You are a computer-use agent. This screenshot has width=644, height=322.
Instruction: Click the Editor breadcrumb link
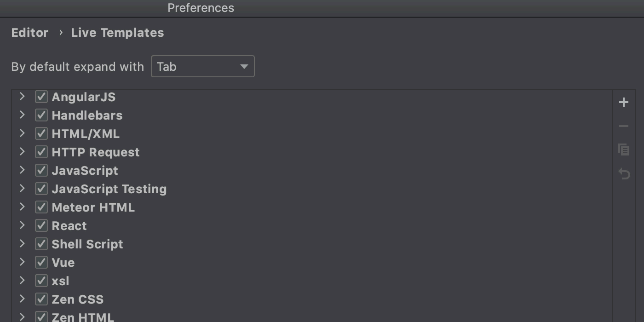click(30, 33)
